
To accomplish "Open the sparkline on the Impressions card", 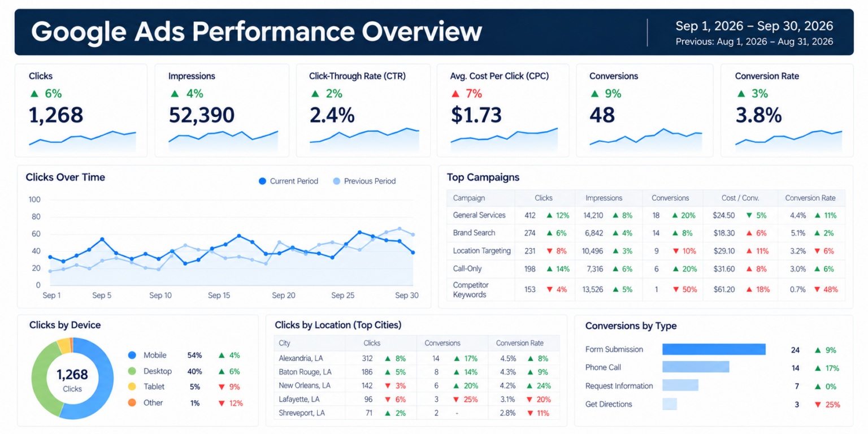I will (223, 141).
